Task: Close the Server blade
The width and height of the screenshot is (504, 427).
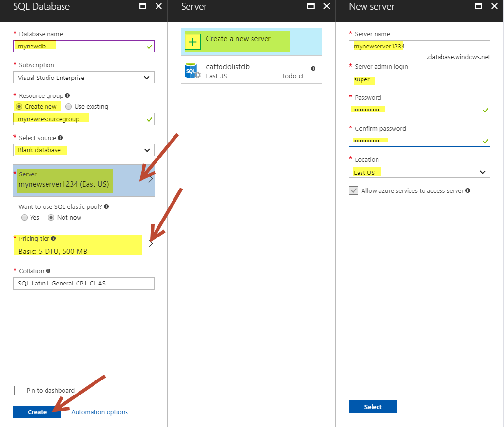Action: click(327, 6)
